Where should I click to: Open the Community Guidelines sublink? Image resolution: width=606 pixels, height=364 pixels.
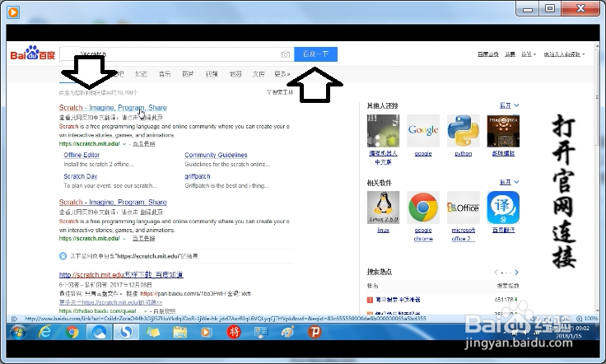point(216,155)
